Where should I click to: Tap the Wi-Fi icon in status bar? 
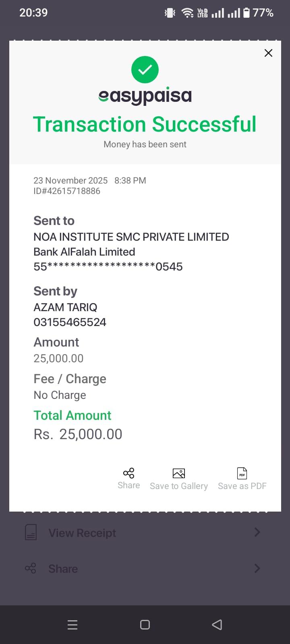(187, 13)
